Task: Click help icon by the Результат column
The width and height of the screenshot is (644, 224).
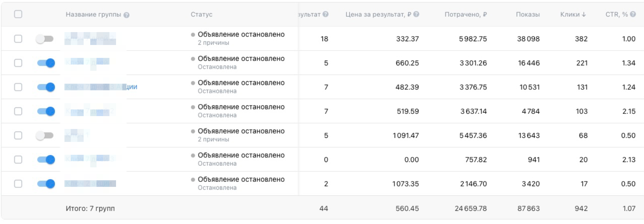Action: click(325, 14)
